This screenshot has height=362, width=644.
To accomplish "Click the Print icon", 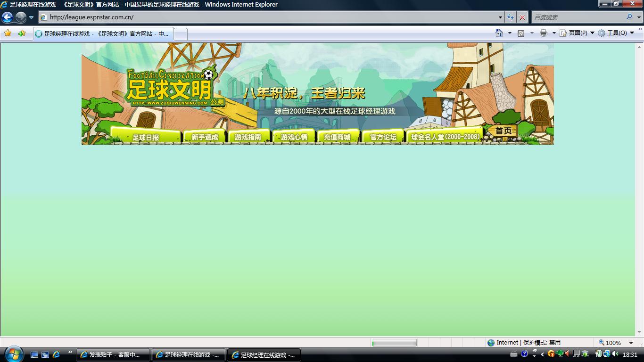I will click(543, 33).
